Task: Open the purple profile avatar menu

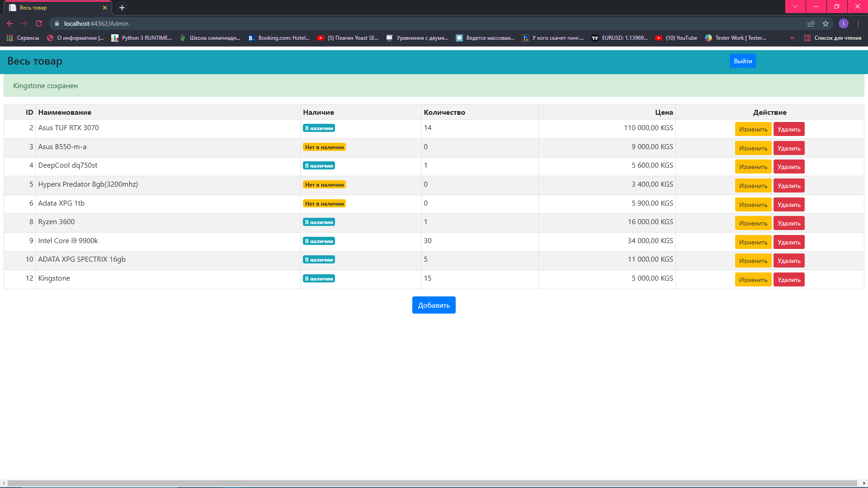Action: (844, 23)
